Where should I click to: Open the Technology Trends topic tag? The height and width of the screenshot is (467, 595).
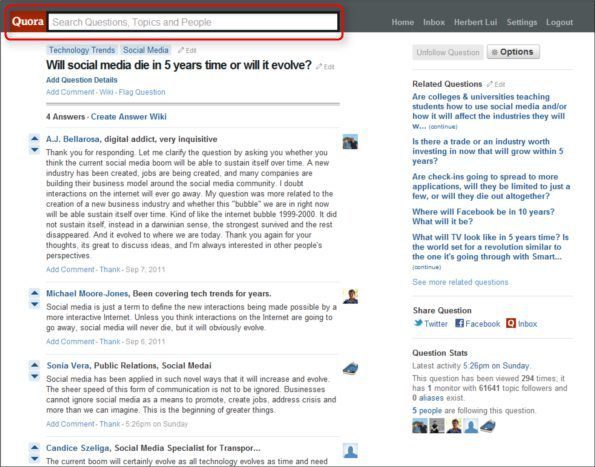coord(82,50)
